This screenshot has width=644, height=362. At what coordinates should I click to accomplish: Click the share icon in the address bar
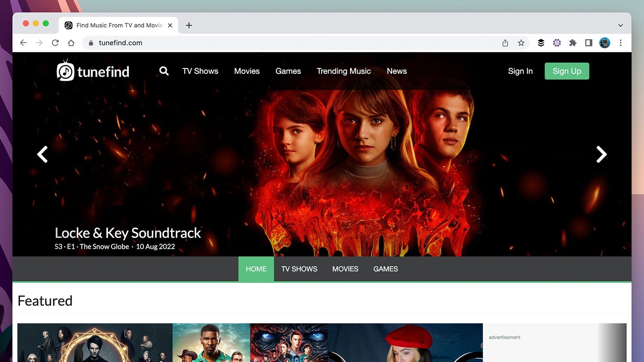(505, 43)
